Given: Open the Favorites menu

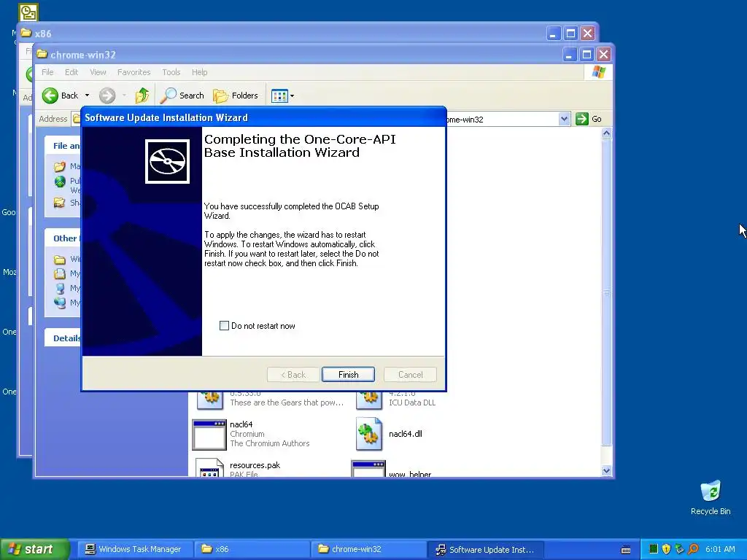Looking at the screenshot, I should (x=134, y=72).
